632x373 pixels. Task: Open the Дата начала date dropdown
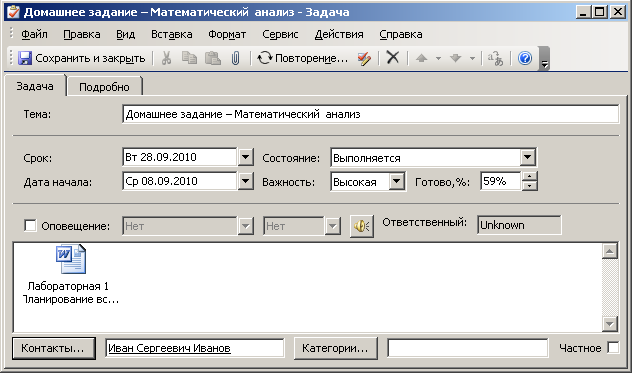click(x=245, y=181)
